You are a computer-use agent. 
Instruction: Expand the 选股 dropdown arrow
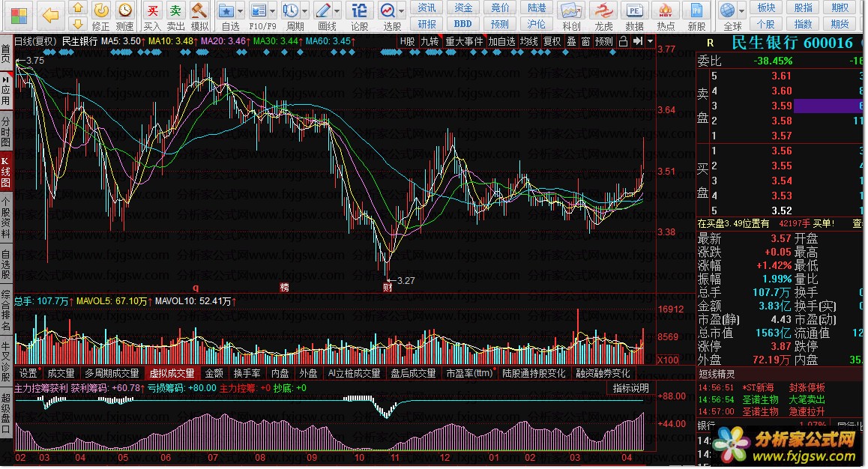401,10
